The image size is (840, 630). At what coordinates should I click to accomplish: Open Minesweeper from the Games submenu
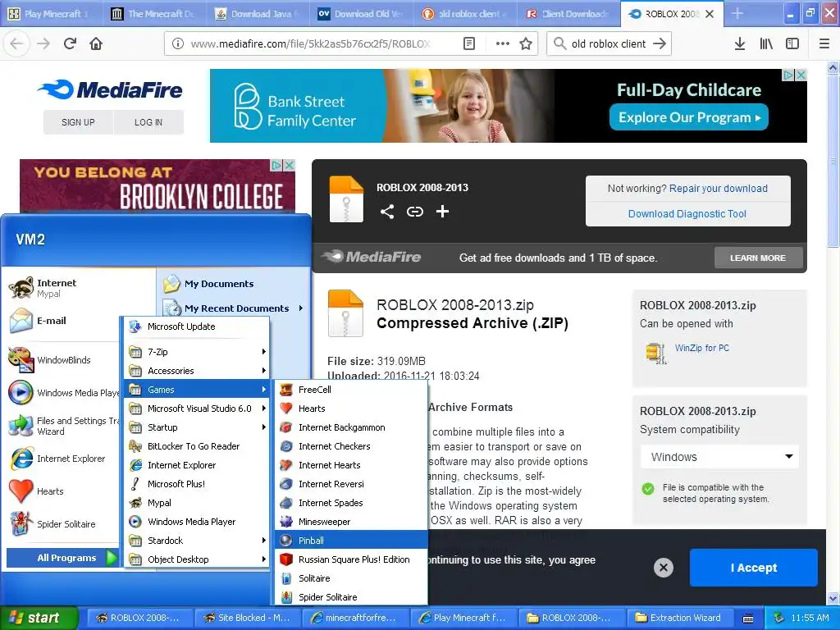coord(351,521)
